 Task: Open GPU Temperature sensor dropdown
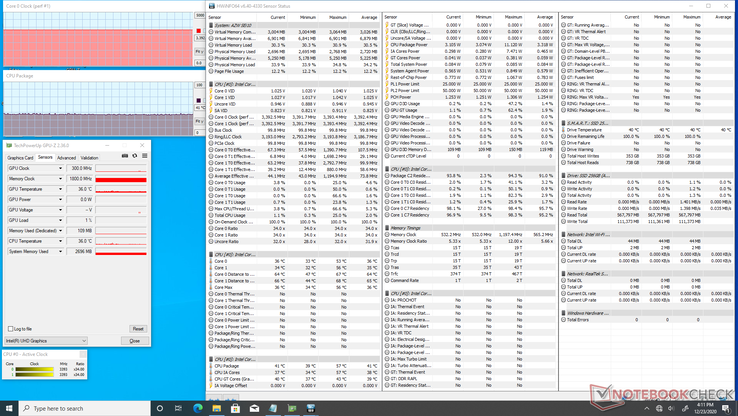point(60,189)
